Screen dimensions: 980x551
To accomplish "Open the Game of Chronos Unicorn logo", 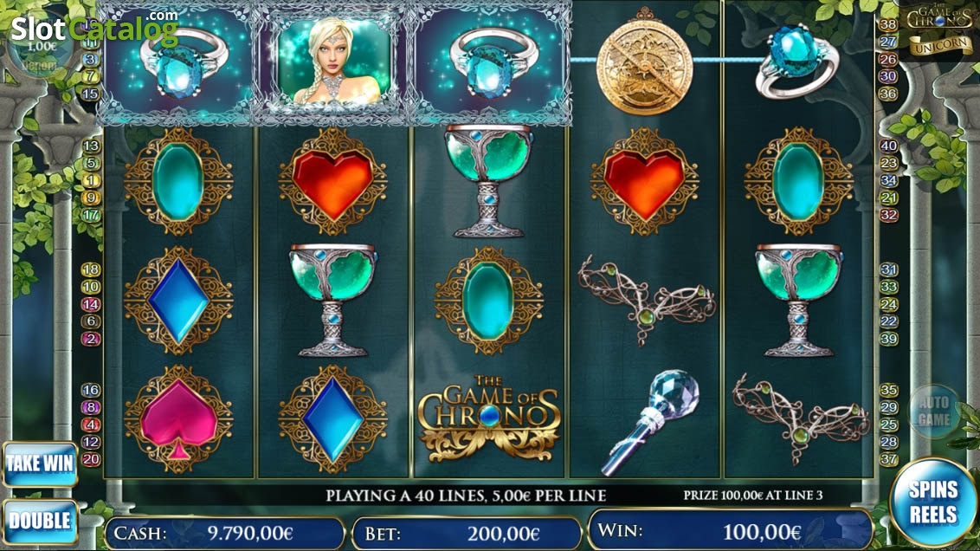I will pos(941,31).
